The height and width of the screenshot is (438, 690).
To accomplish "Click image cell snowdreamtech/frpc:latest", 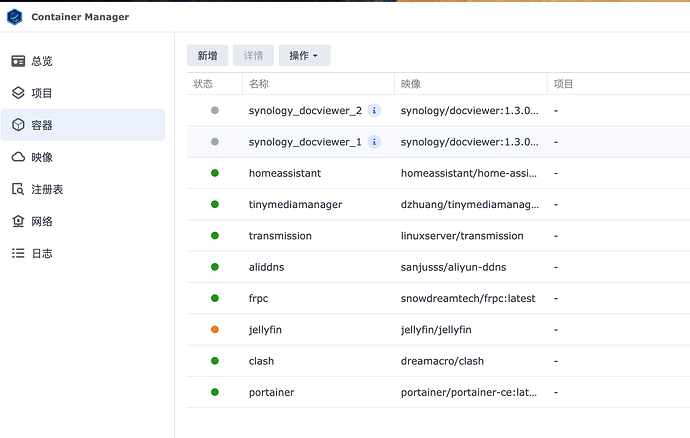I will tap(468, 298).
